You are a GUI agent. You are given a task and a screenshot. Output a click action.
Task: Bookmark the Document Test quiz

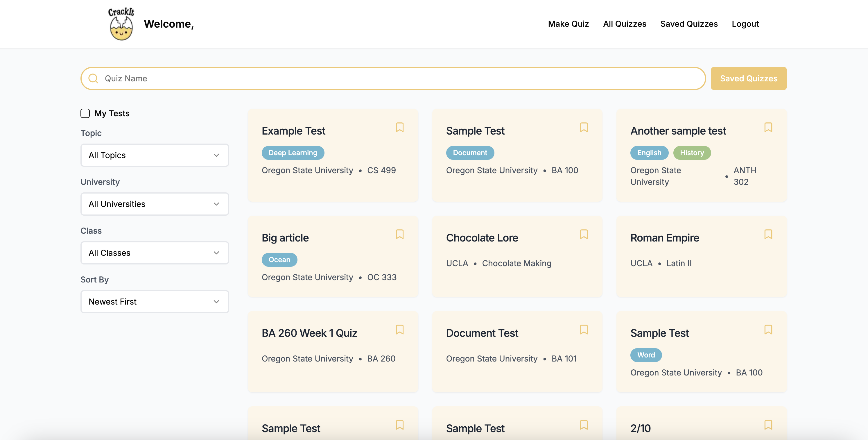pyautogui.click(x=584, y=329)
